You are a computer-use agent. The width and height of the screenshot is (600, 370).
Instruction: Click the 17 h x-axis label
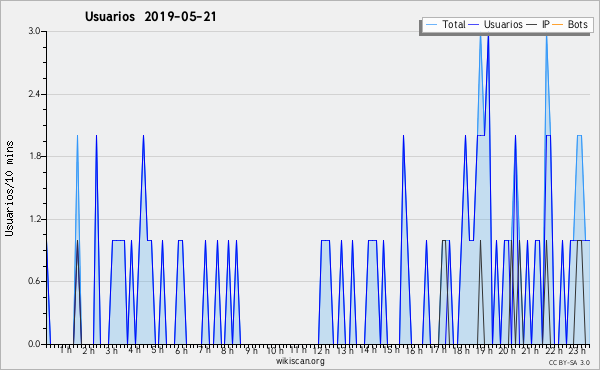coord(438,350)
